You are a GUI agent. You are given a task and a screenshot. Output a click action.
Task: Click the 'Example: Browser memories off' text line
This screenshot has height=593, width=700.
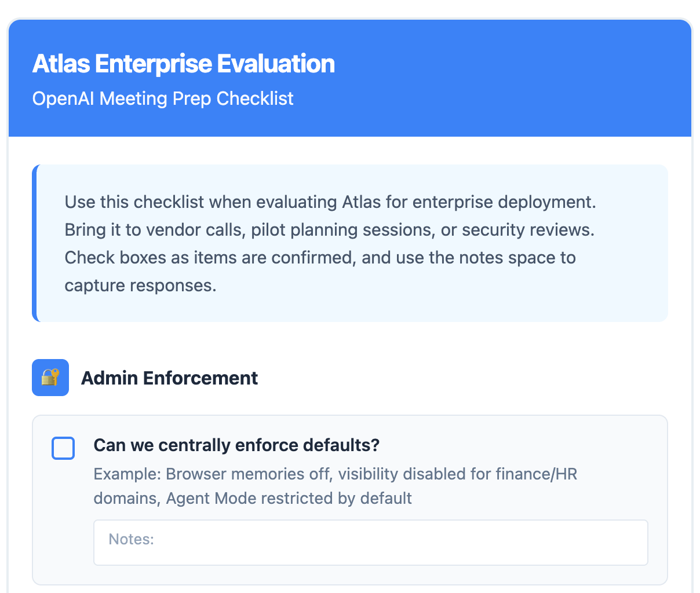[x=335, y=474]
